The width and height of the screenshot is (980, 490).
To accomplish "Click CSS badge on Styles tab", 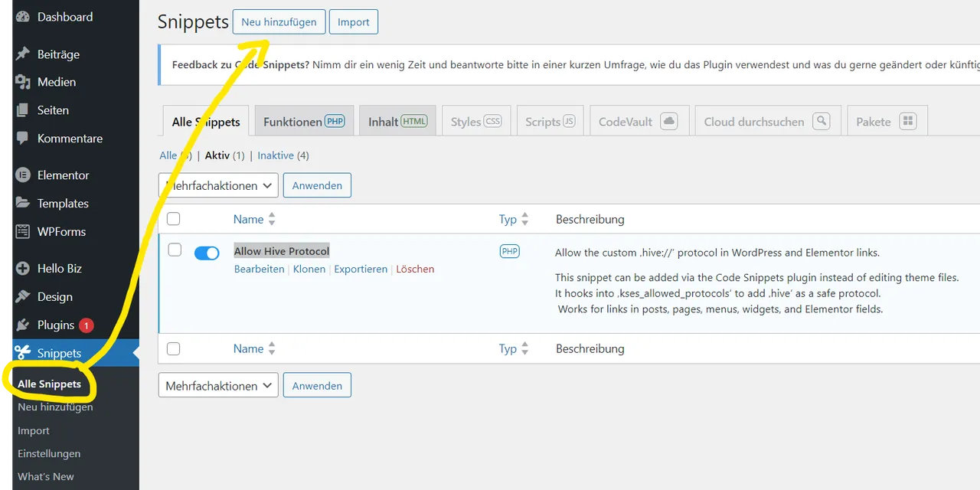I will click(492, 121).
